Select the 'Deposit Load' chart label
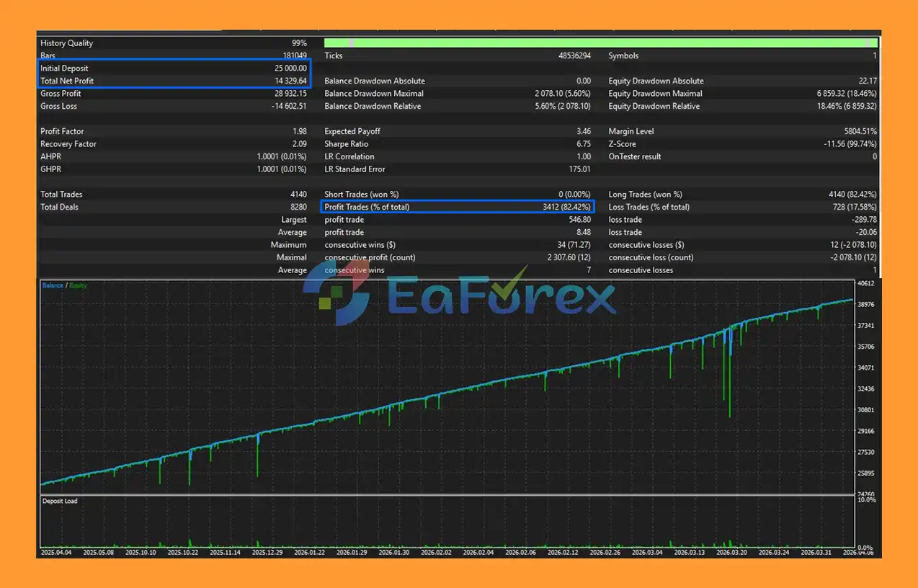Viewport: 918px width, 588px height. 61,501
